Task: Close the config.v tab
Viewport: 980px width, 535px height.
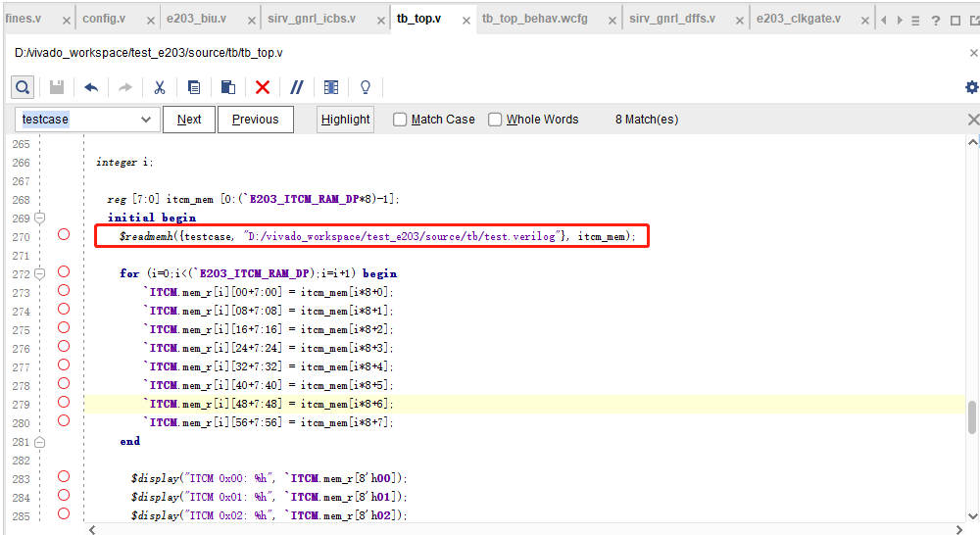Action: pos(151,21)
